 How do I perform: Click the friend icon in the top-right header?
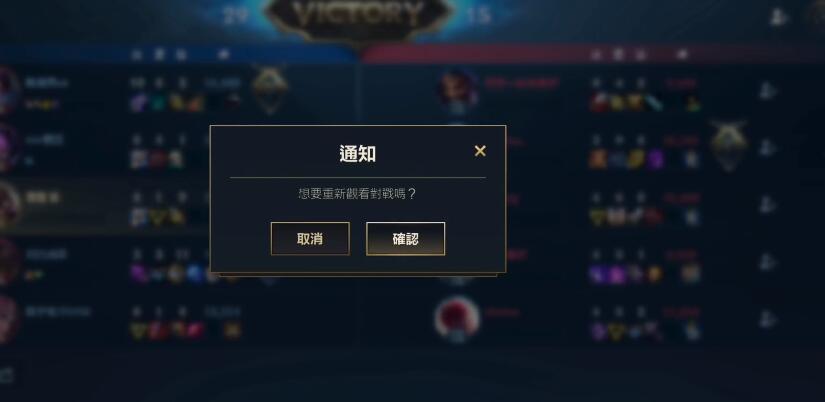click(x=778, y=17)
